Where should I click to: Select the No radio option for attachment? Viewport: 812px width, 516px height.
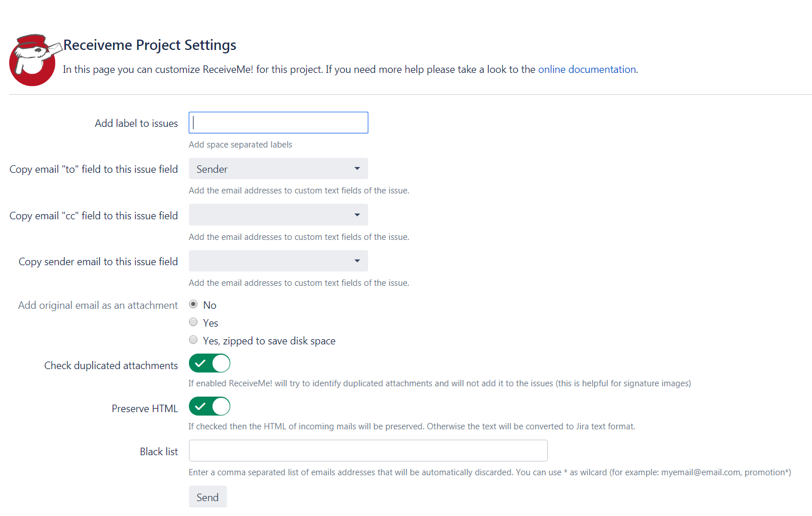click(194, 304)
